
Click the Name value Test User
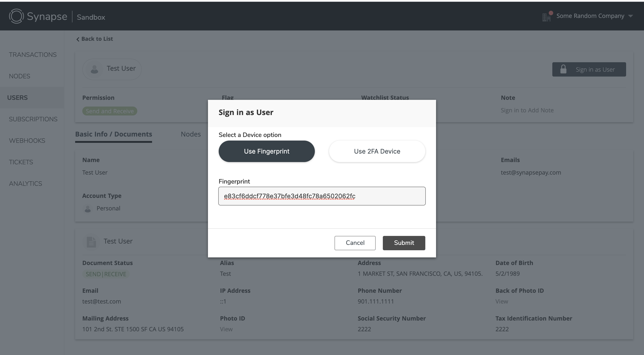95,173
